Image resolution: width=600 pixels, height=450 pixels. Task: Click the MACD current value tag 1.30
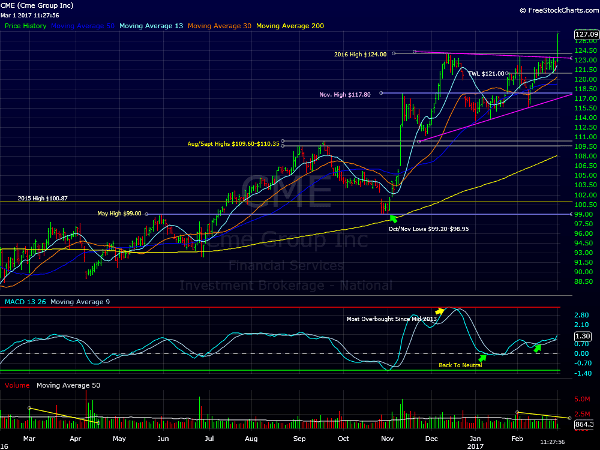click(x=583, y=336)
